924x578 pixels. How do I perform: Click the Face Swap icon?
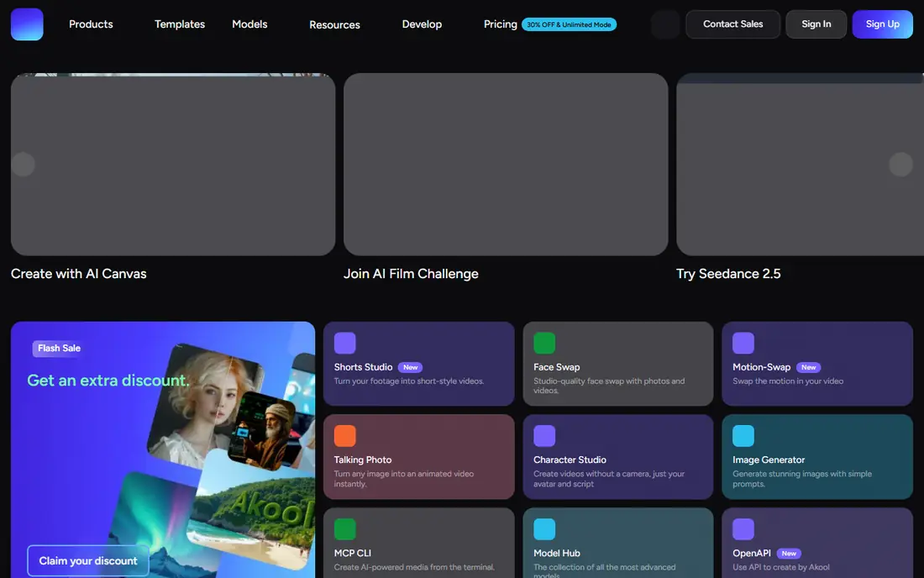[544, 343]
